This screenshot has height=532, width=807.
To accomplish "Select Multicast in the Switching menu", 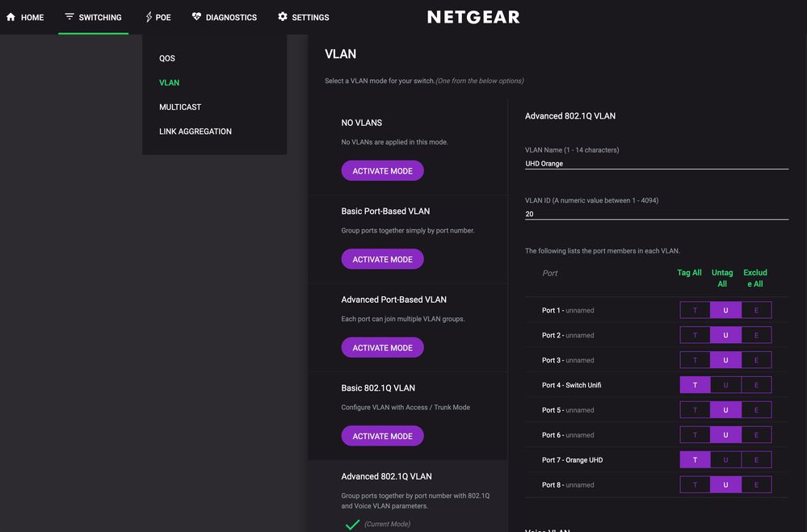I will (x=180, y=107).
